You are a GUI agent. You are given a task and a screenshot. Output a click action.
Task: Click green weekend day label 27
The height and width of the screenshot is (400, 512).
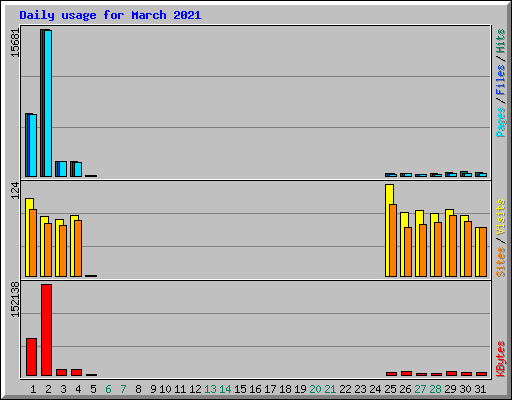click(x=420, y=389)
